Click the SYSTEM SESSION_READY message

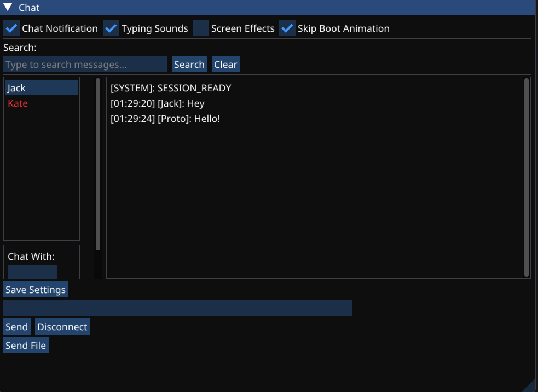(170, 87)
